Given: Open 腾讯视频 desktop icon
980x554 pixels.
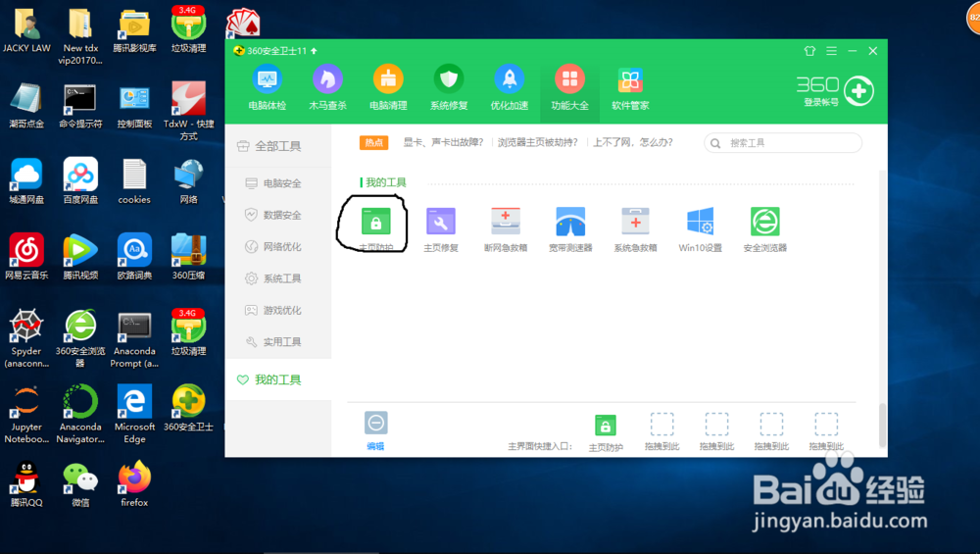Looking at the screenshot, I should tap(80, 256).
